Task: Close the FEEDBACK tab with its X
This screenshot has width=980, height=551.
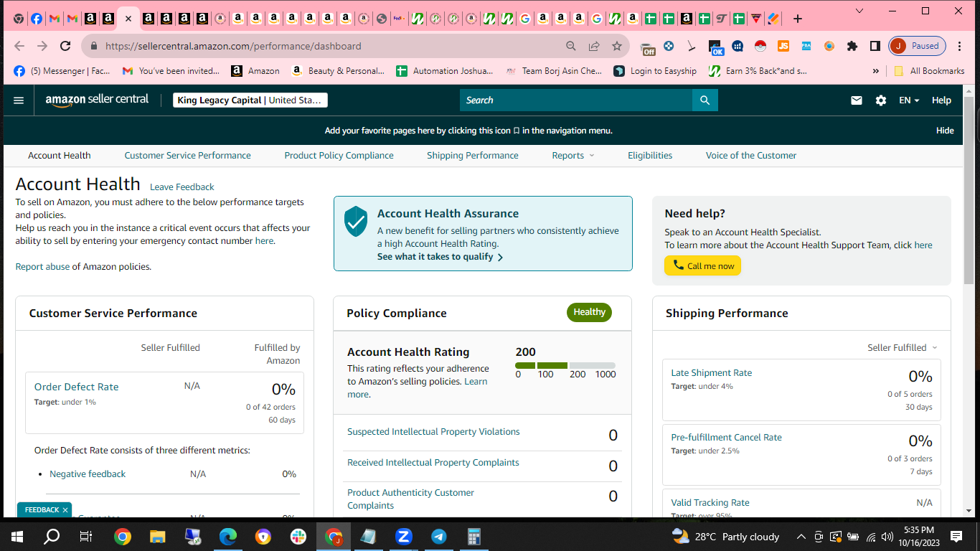Action: pyautogui.click(x=65, y=510)
